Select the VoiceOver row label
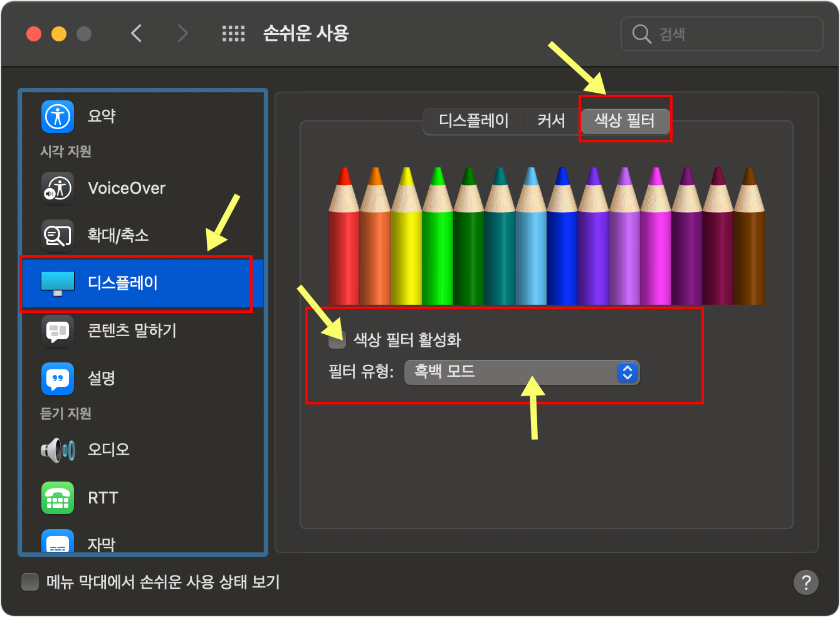This screenshot has width=840, height=617. pos(127,188)
